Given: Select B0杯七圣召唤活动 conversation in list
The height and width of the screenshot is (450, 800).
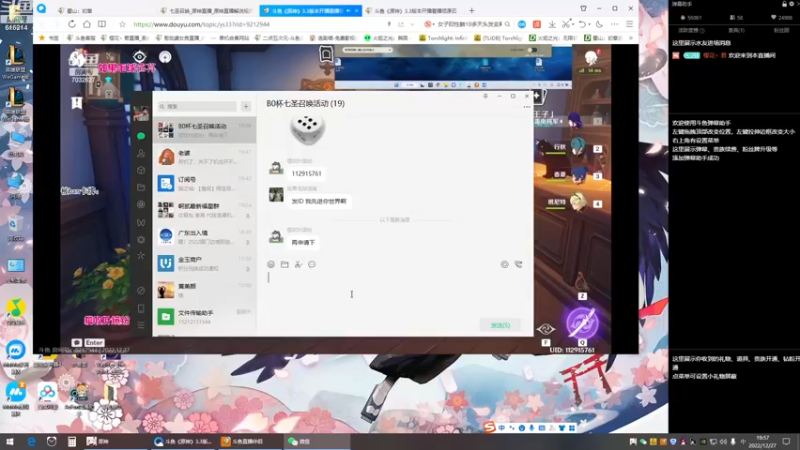Looking at the screenshot, I should click(205, 130).
